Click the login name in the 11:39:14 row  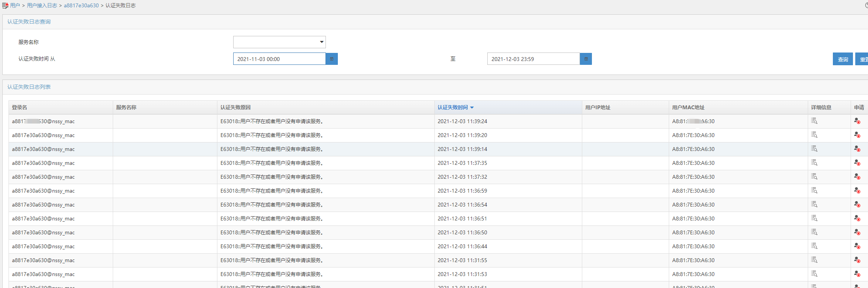pyautogui.click(x=43, y=149)
